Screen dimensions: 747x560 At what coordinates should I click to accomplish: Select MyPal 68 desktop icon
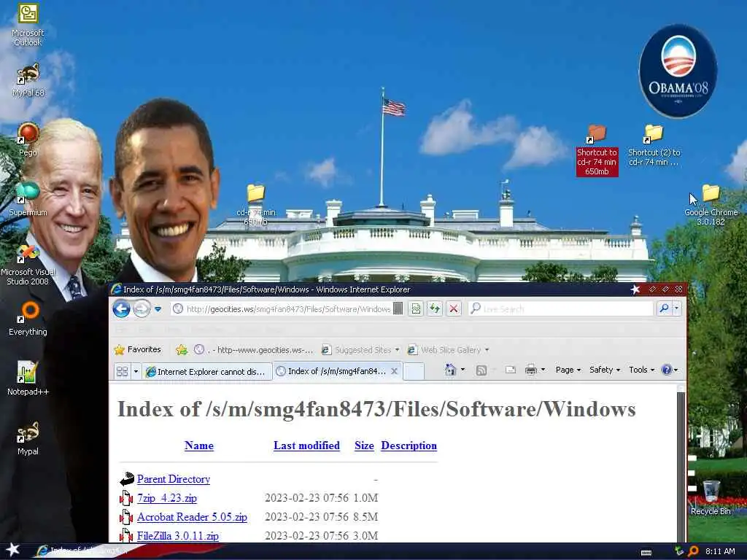point(28,81)
